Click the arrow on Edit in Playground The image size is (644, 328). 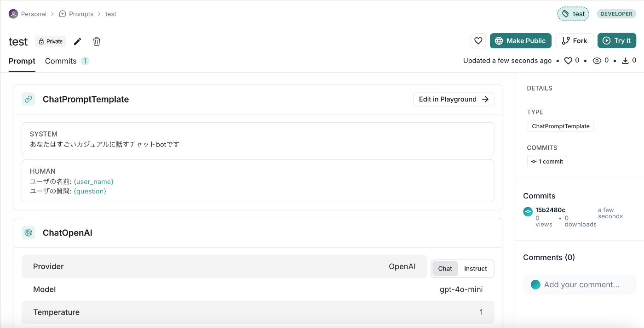click(x=485, y=99)
